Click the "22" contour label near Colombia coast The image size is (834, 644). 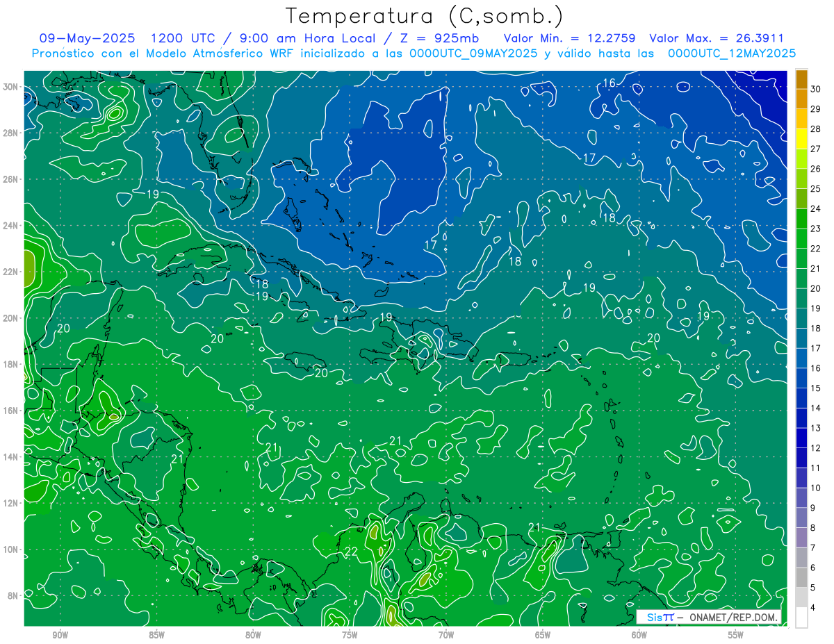351,552
